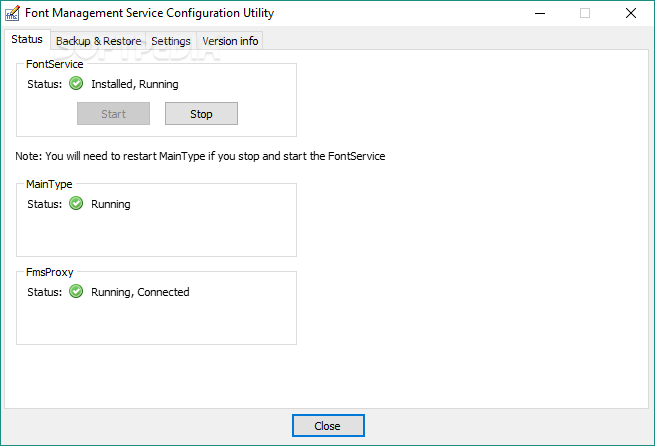Click the FontService group label
Viewport: 655px width, 446px height.
55,64
